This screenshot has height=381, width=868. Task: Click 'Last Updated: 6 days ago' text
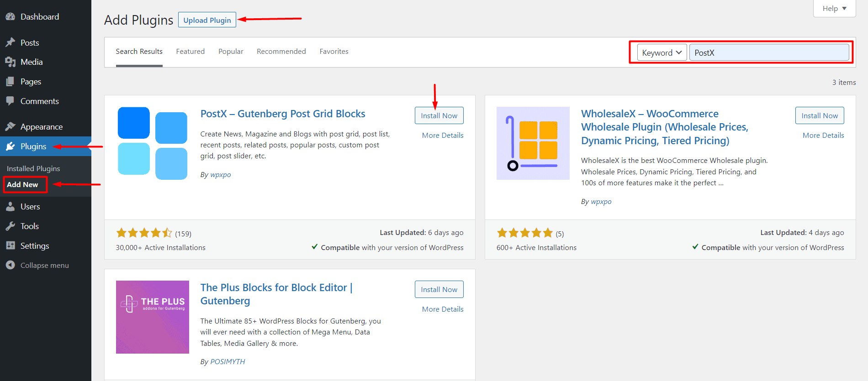tap(422, 233)
